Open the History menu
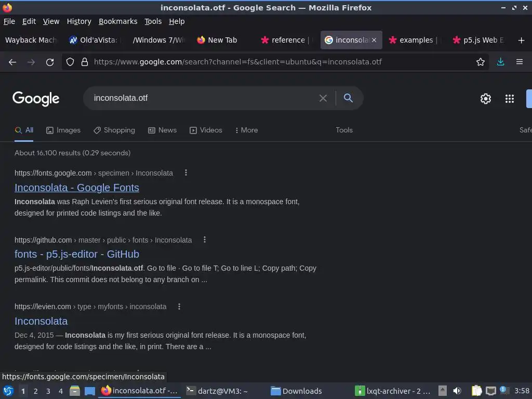 [79, 21]
